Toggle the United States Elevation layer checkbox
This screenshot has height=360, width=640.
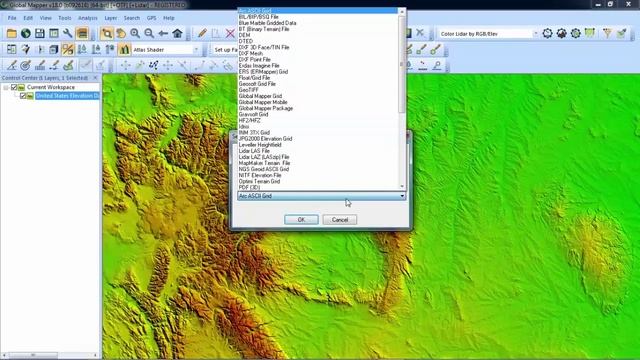tap(23, 96)
